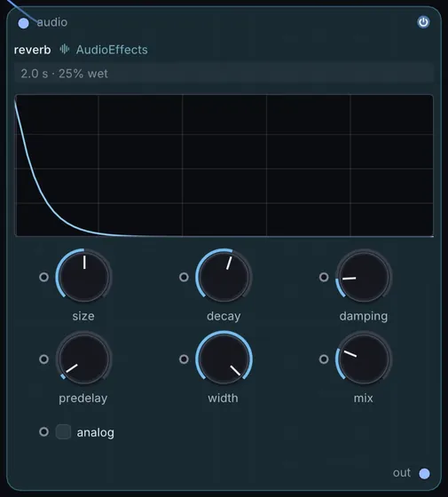Click the AudioEffects waveform icon

coord(65,49)
